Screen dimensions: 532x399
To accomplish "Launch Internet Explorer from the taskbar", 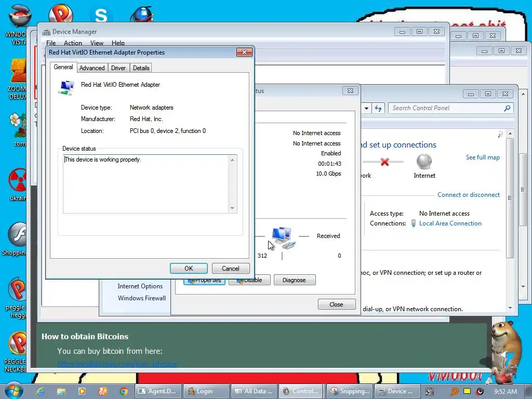I will (41, 391).
